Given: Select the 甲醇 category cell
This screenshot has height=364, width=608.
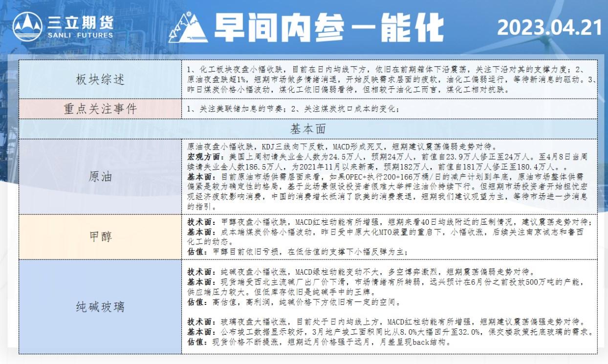Looking at the screenshot, I should pos(100,236).
